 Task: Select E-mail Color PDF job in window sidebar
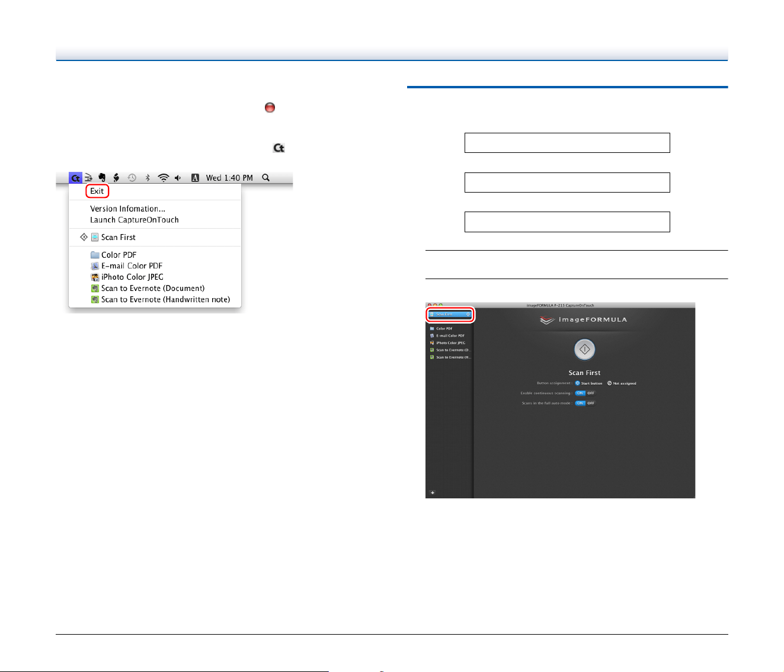pyautogui.click(x=450, y=335)
